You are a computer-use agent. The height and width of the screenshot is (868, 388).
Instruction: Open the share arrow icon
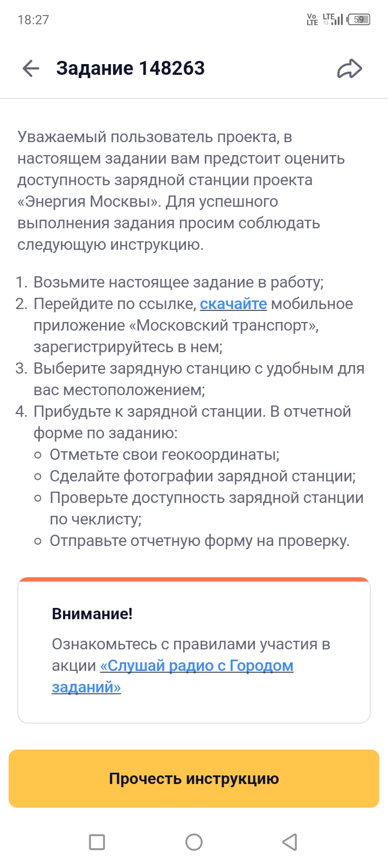(x=350, y=68)
